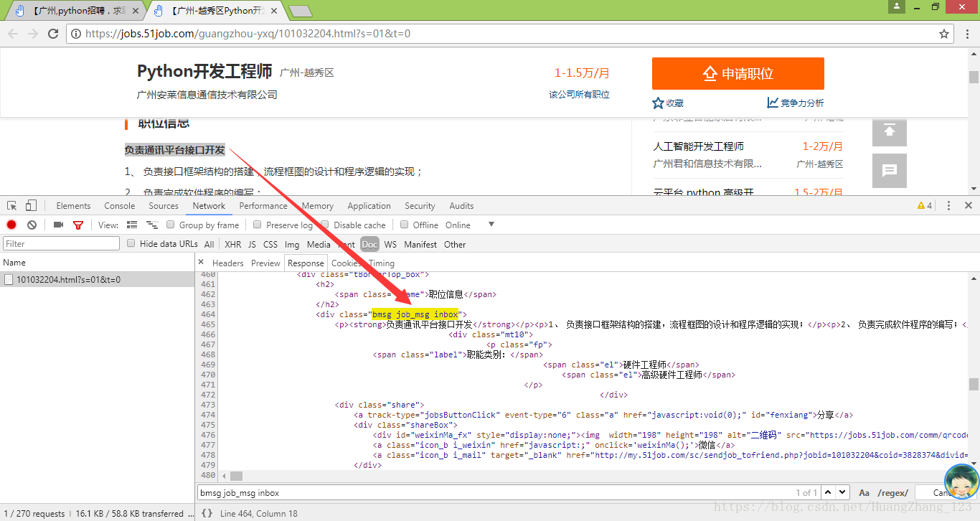This screenshot has height=521, width=980.
Task: Filter requests by XHR type
Action: pyautogui.click(x=233, y=244)
